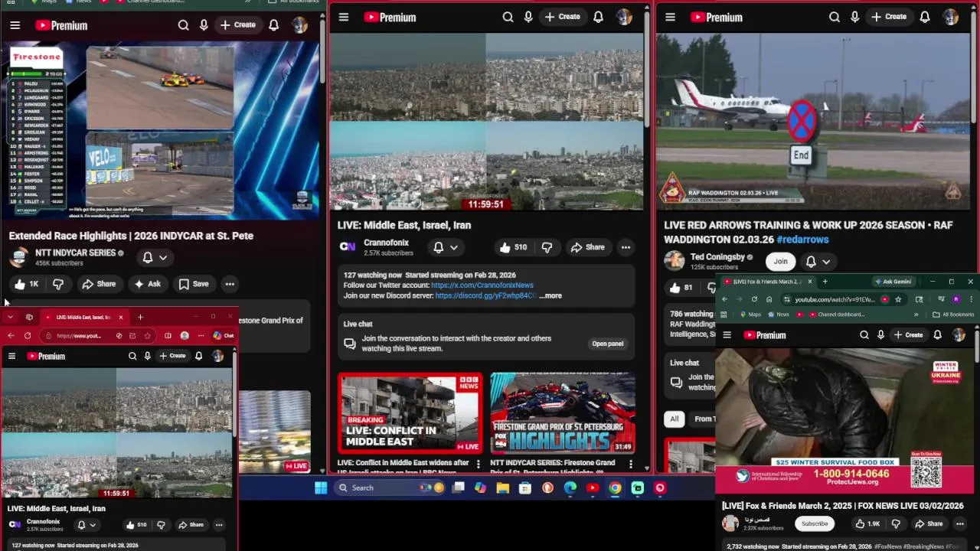Open Google Chrome from taskbar
Viewport: 980px width, 551px height.
615,487
